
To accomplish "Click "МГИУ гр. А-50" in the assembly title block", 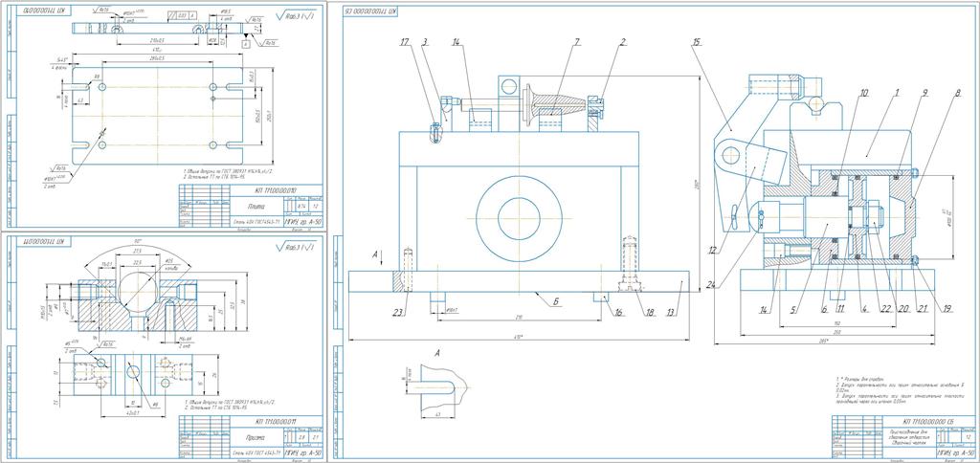I will pos(955,452).
